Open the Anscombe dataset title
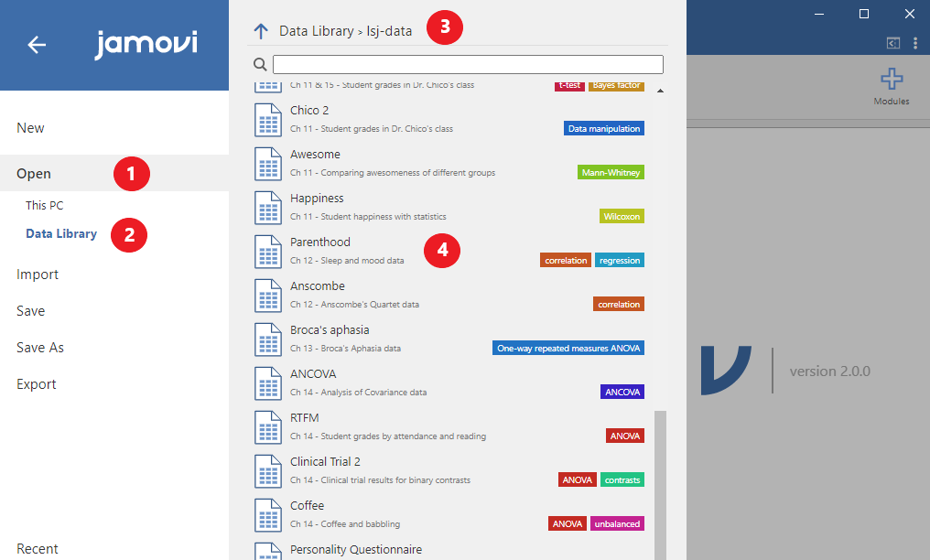The height and width of the screenshot is (560, 930). [318, 285]
